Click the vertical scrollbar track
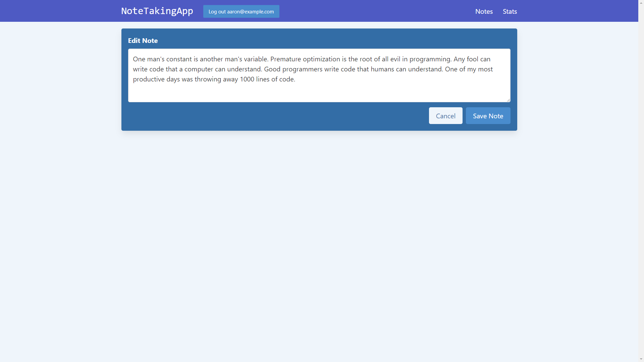The height and width of the screenshot is (362, 644). (641, 181)
